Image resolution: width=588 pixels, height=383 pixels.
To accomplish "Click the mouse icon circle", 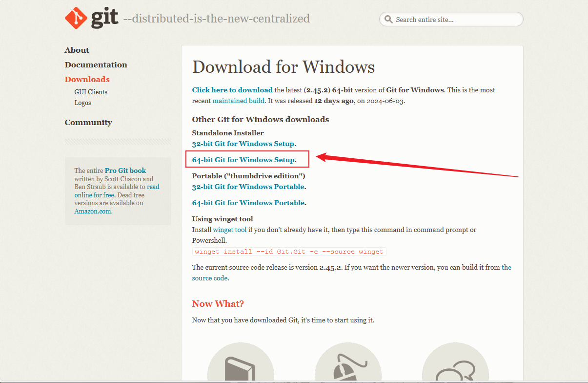I will (348, 362).
